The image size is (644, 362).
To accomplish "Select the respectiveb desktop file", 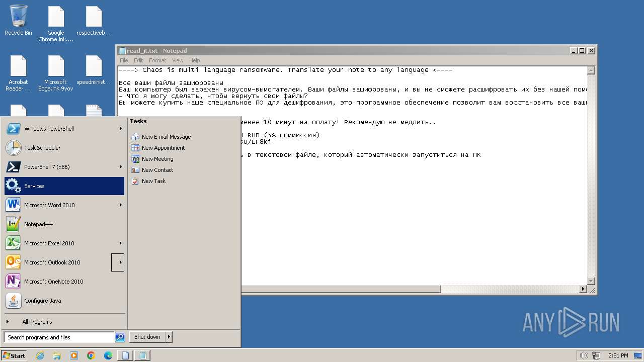I will coord(94,21).
